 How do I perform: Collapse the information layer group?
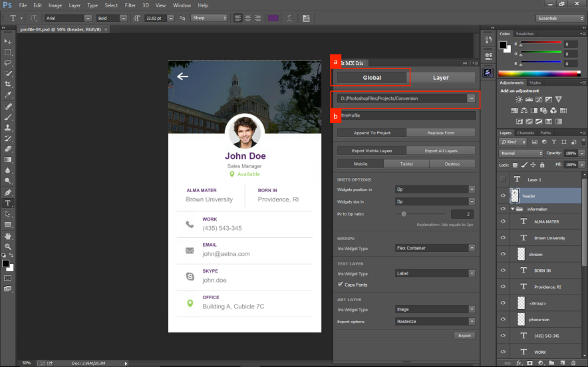click(512, 209)
